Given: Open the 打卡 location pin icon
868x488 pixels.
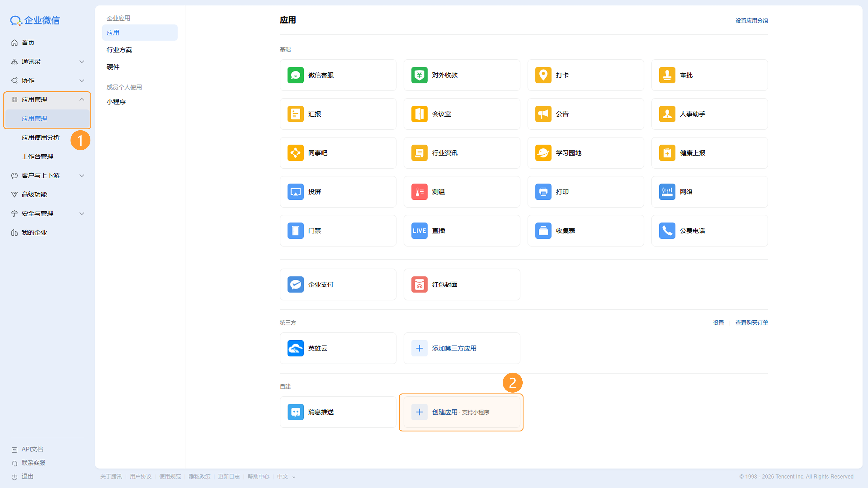Looking at the screenshot, I should (543, 75).
